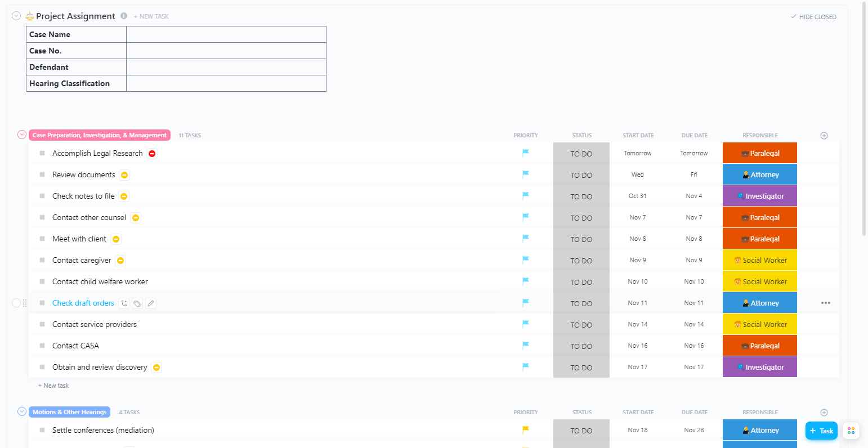
Task: Toggle HIDE CLOSED in the top right
Action: 813,17
